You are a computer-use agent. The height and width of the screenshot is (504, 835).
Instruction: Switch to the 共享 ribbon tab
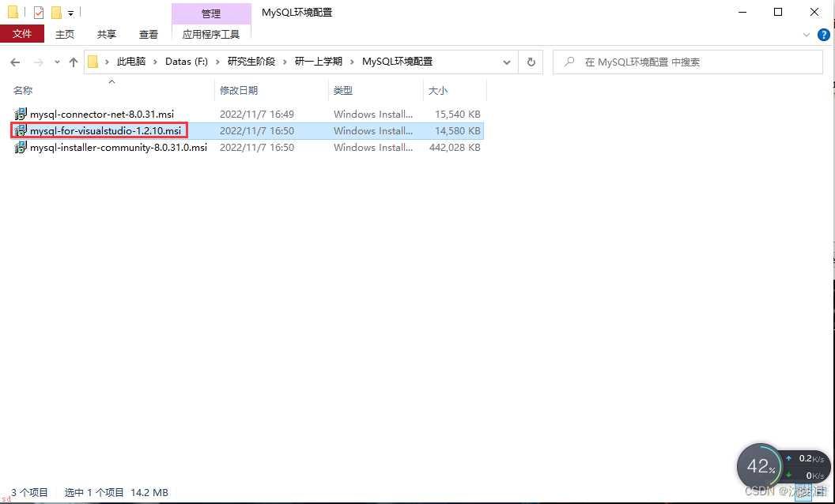(107, 34)
